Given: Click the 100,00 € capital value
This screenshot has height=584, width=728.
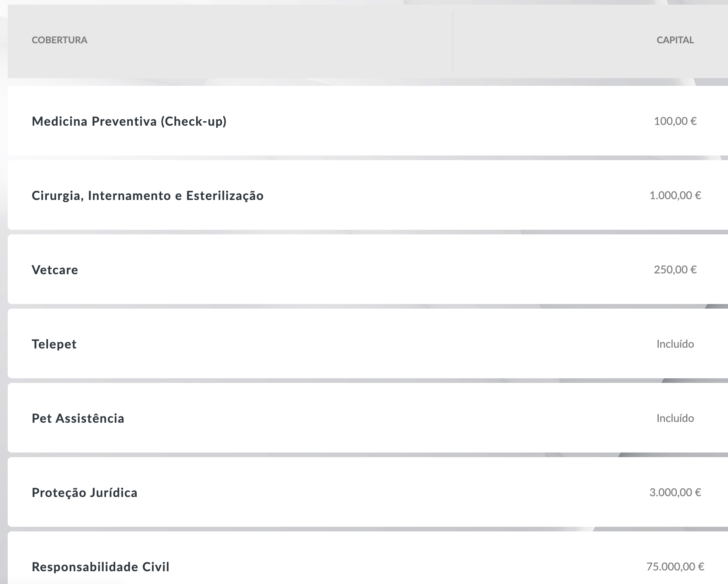Looking at the screenshot, I should pyautogui.click(x=675, y=121).
